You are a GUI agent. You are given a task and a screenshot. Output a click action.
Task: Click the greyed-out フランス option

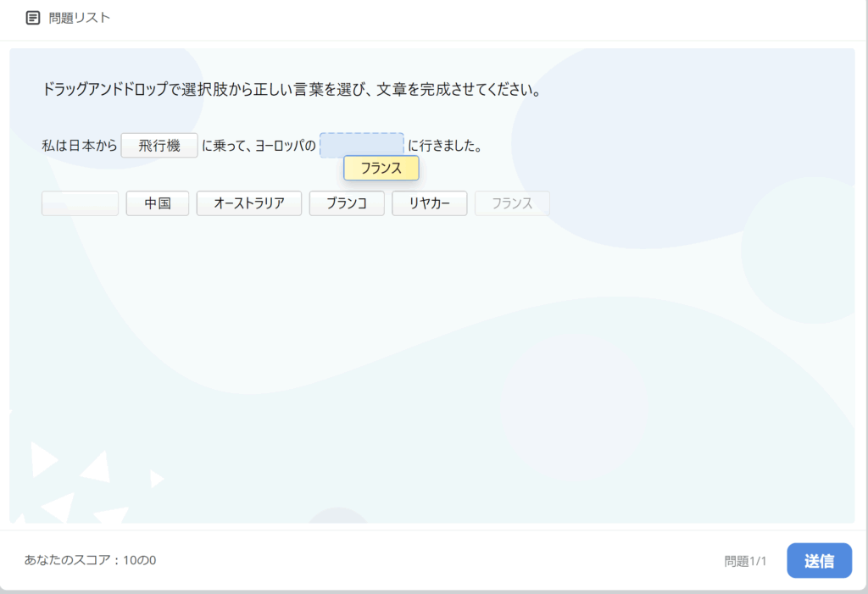(512, 203)
